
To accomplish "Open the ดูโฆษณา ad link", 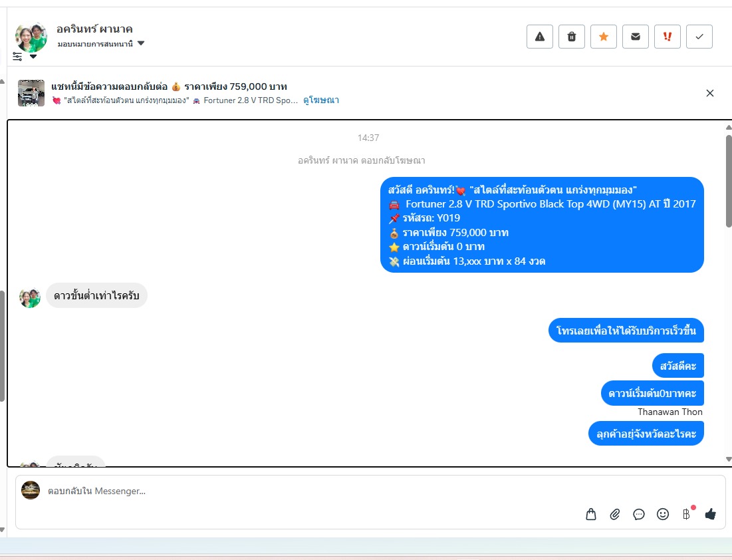I will click(321, 100).
